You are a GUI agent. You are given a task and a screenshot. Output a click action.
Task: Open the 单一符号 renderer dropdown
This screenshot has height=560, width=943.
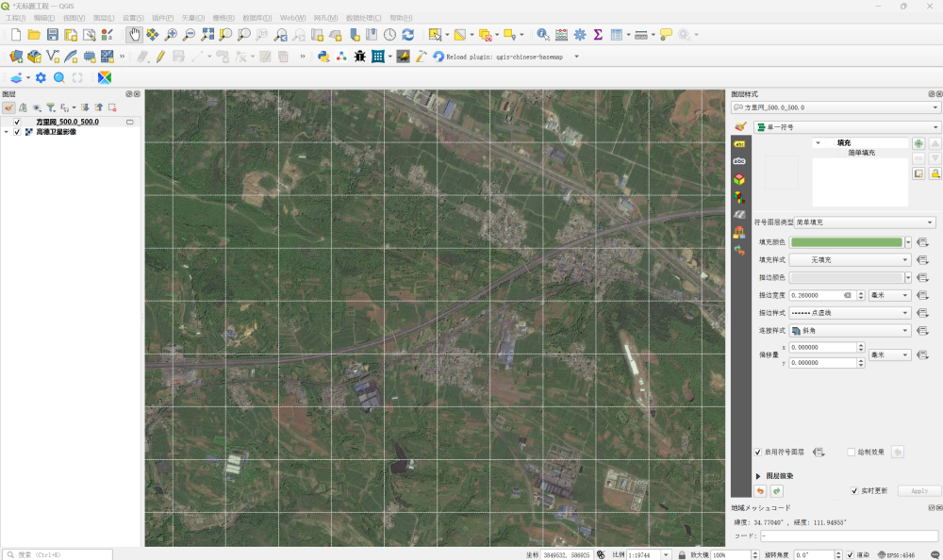tap(847, 127)
